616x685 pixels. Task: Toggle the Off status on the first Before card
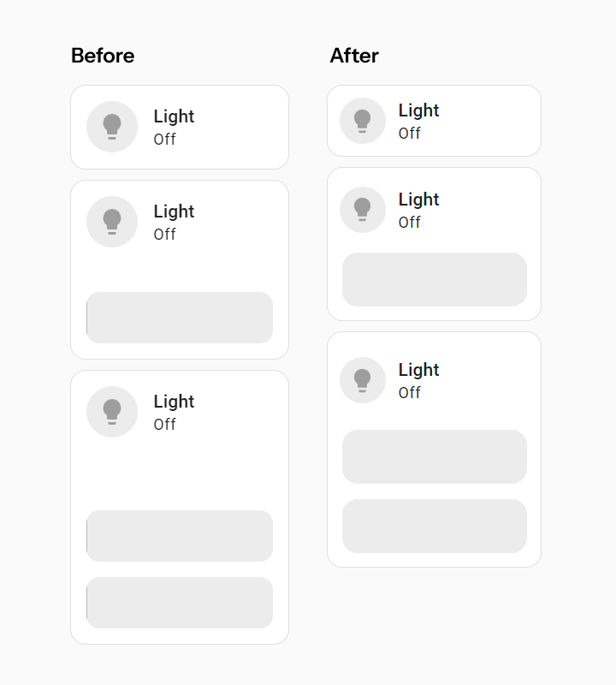[x=164, y=139]
